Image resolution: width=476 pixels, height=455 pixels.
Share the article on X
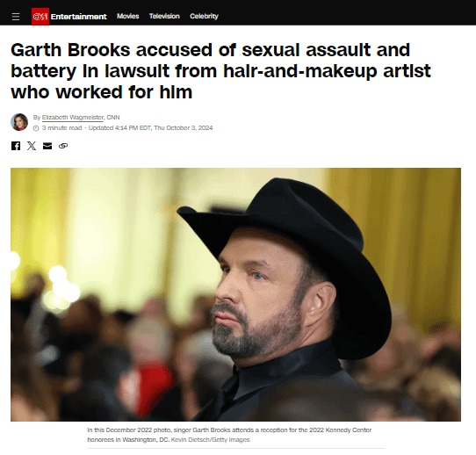pyautogui.click(x=32, y=146)
